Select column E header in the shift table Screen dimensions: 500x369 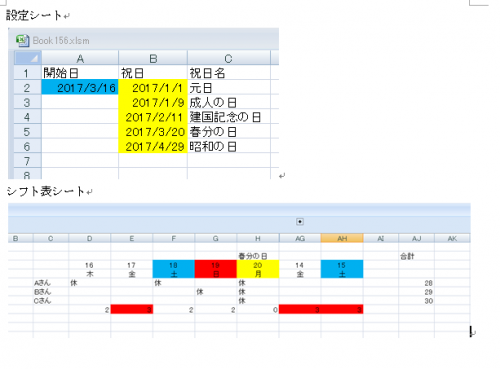point(132,238)
